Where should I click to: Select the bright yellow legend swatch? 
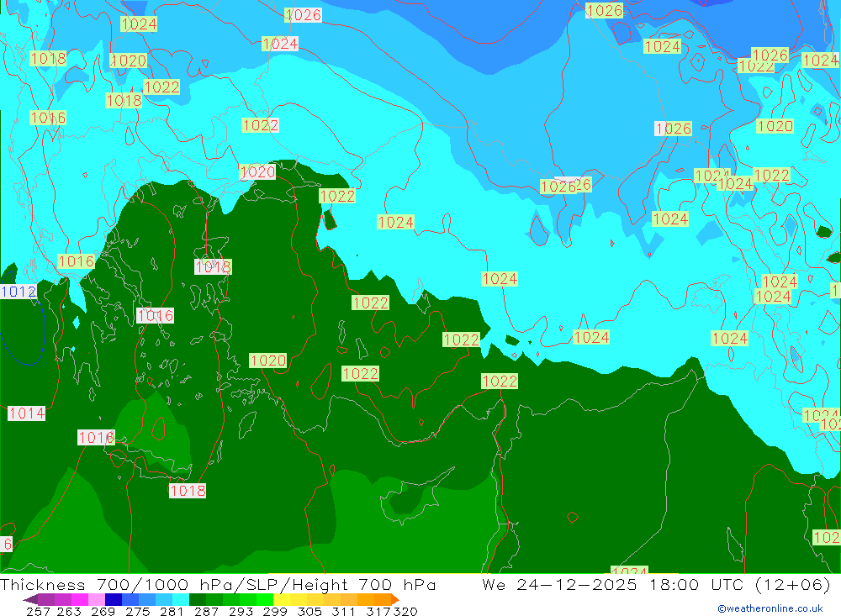click(x=282, y=599)
